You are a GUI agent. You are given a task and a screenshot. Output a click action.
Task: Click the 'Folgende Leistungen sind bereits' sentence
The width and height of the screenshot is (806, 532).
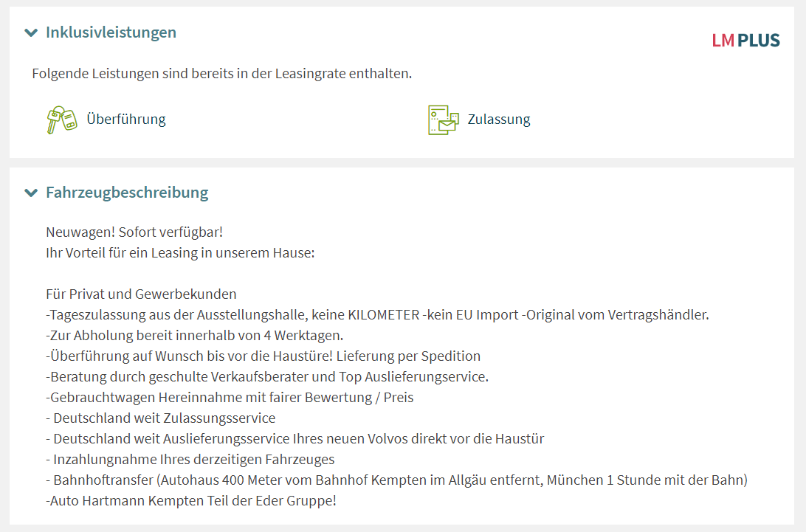221,74
